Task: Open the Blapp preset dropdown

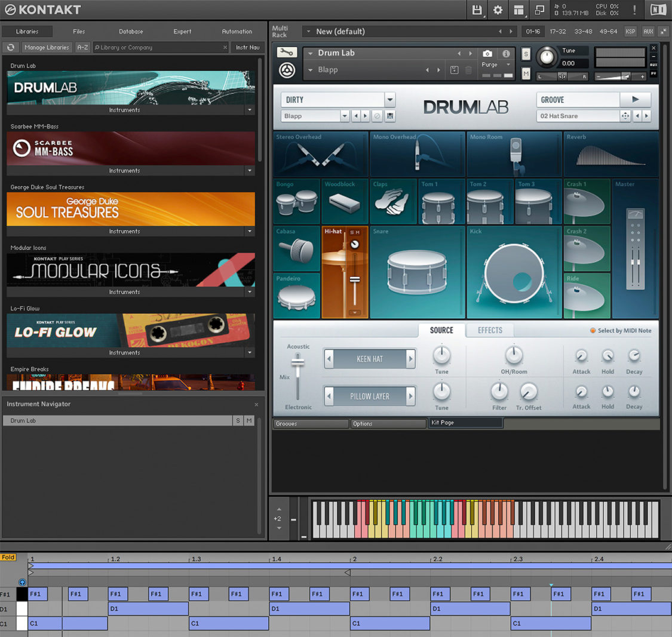Action: click(345, 115)
